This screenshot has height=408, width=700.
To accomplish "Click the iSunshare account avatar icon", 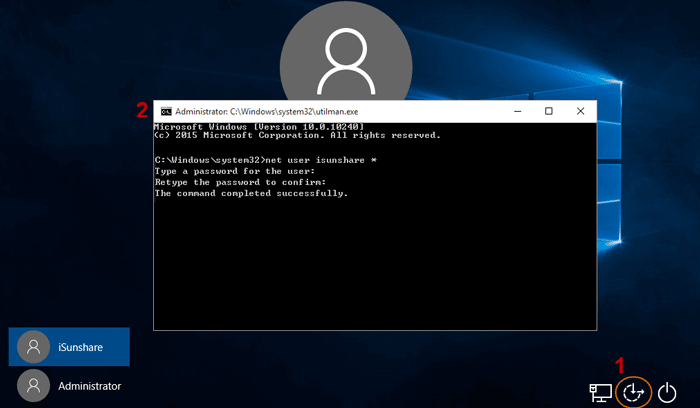I will 33,347.
